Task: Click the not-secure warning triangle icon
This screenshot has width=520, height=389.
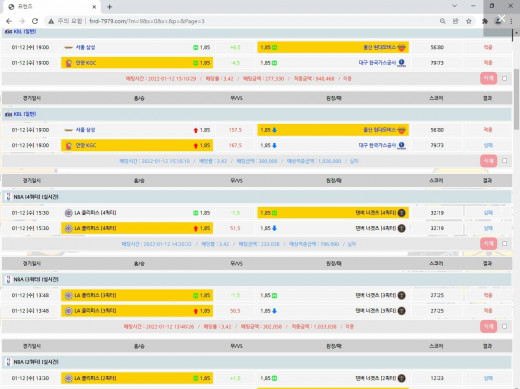Action: click(x=51, y=21)
